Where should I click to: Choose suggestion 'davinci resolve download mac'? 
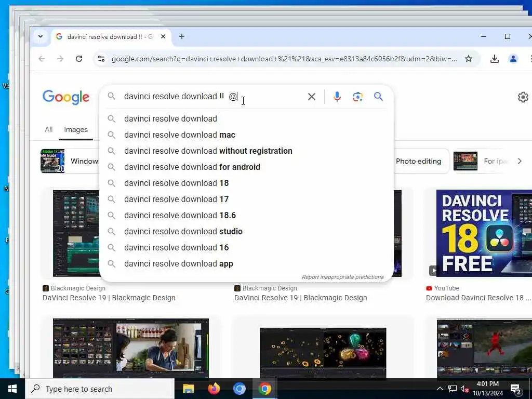tap(247, 135)
